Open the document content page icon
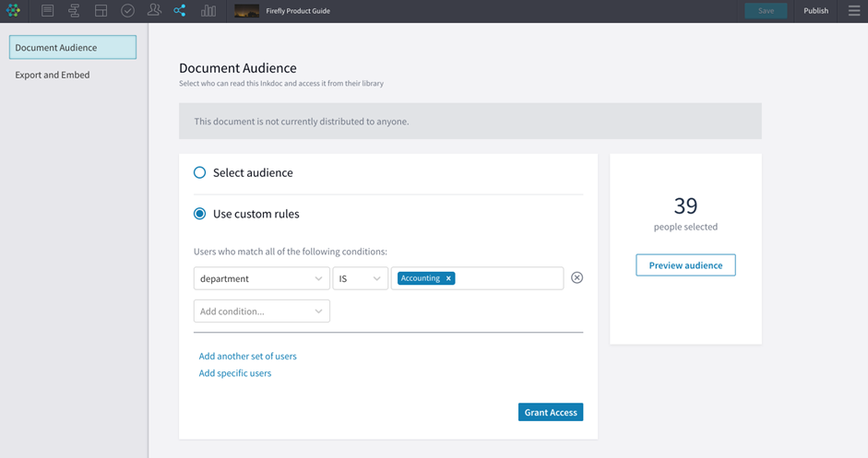Screen dimensions: 868x458 (48, 11)
